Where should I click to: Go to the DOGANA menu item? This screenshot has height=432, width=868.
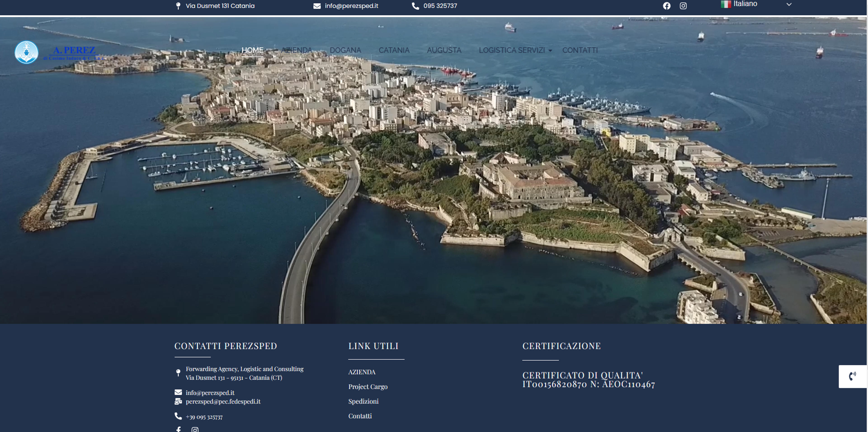[345, 50]
